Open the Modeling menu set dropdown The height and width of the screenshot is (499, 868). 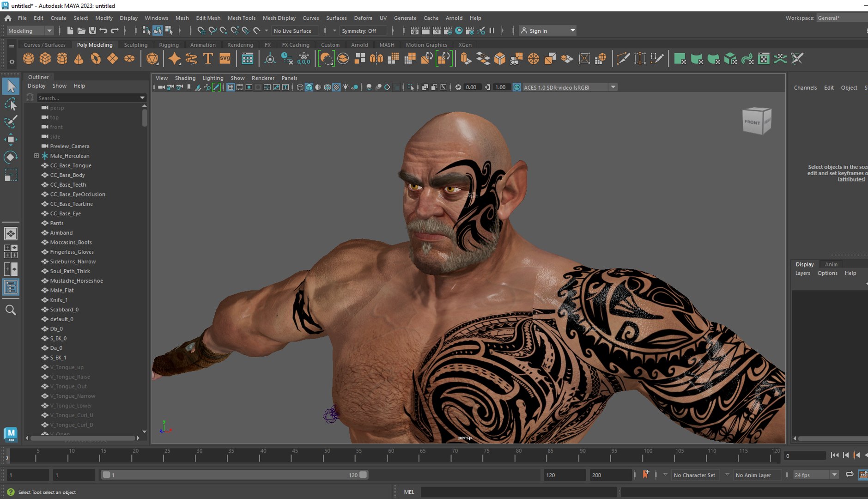tap(30, 30)
